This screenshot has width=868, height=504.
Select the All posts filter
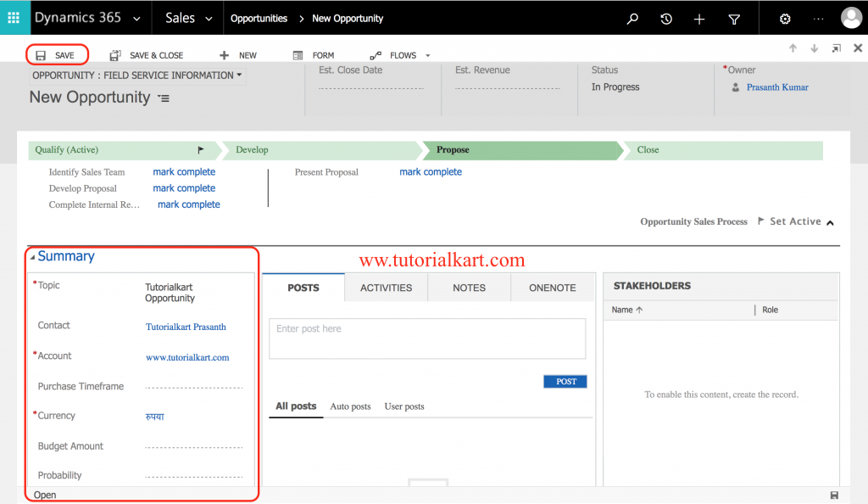tap(296, 406)
